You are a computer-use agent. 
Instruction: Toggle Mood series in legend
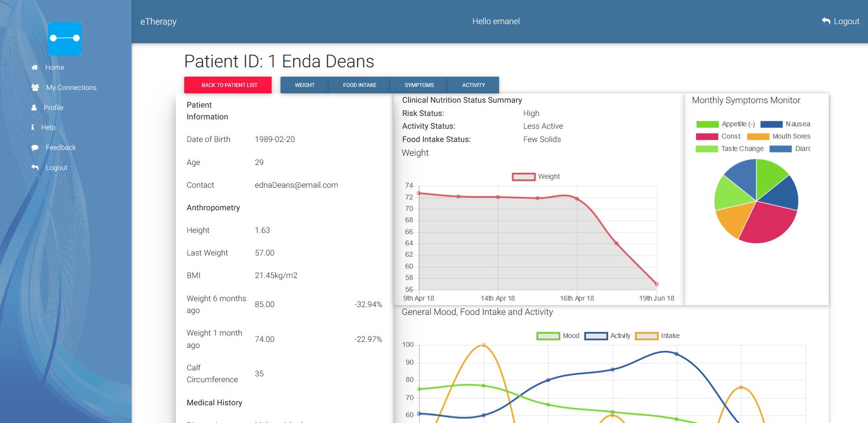click(x=548, y=336)
